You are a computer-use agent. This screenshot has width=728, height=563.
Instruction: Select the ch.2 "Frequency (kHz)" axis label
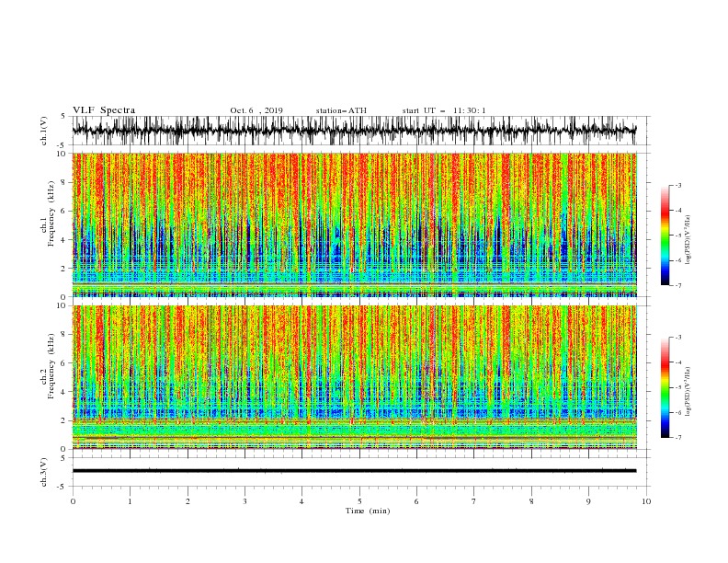pos(51,365)
